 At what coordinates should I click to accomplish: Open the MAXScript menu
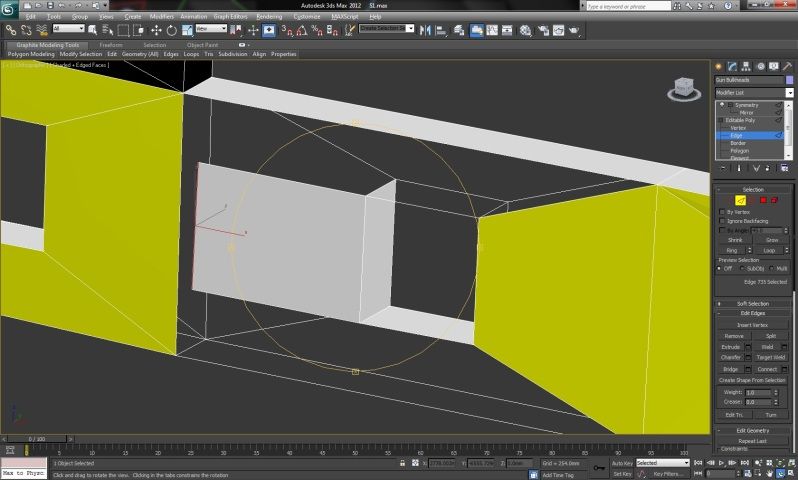pyautogui.click(x=345, y=17)
